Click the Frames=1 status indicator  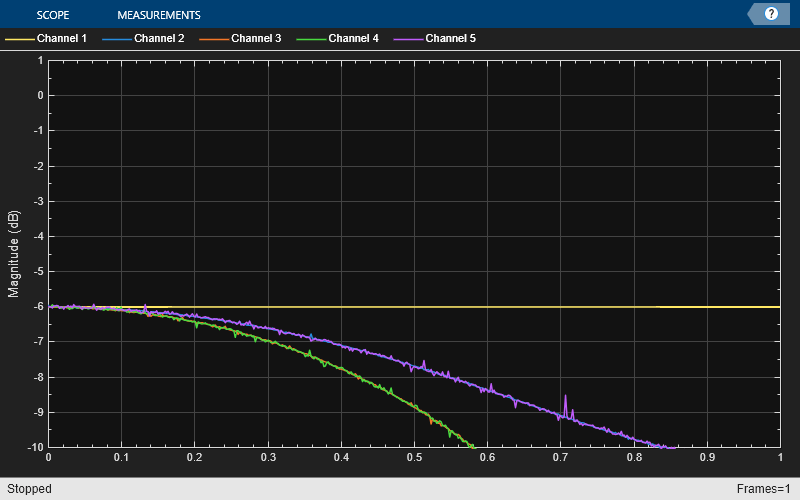(x=764, y=489)
